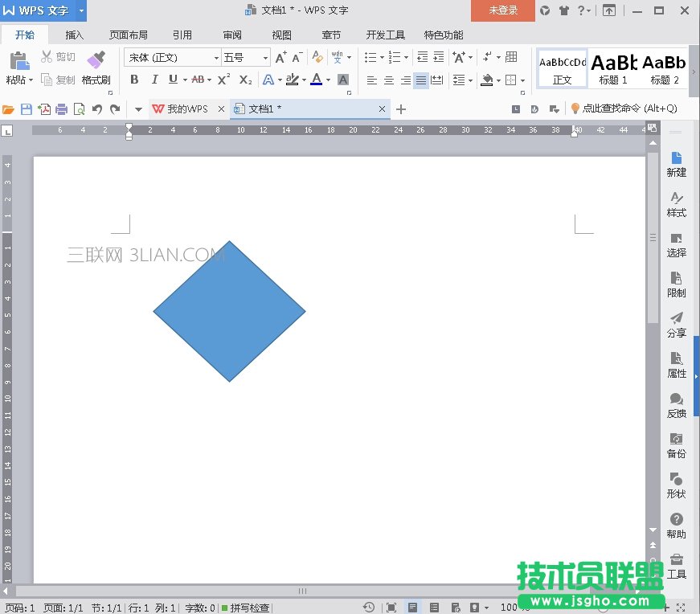This screenshot has height=614, width=700.
Task: Click the Bold formatting icon
Action: coord(134,80)
